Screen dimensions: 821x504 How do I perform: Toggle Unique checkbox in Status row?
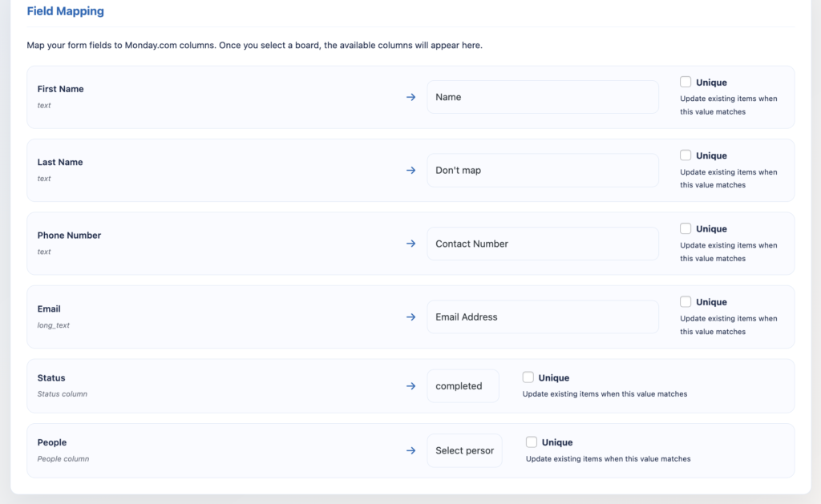pos(528,377)
